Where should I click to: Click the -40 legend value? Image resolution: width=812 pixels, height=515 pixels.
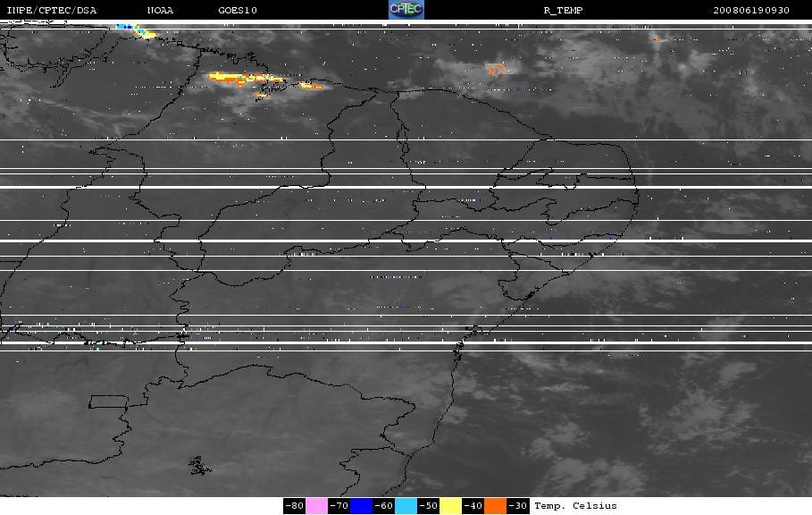tap(473, 506)
